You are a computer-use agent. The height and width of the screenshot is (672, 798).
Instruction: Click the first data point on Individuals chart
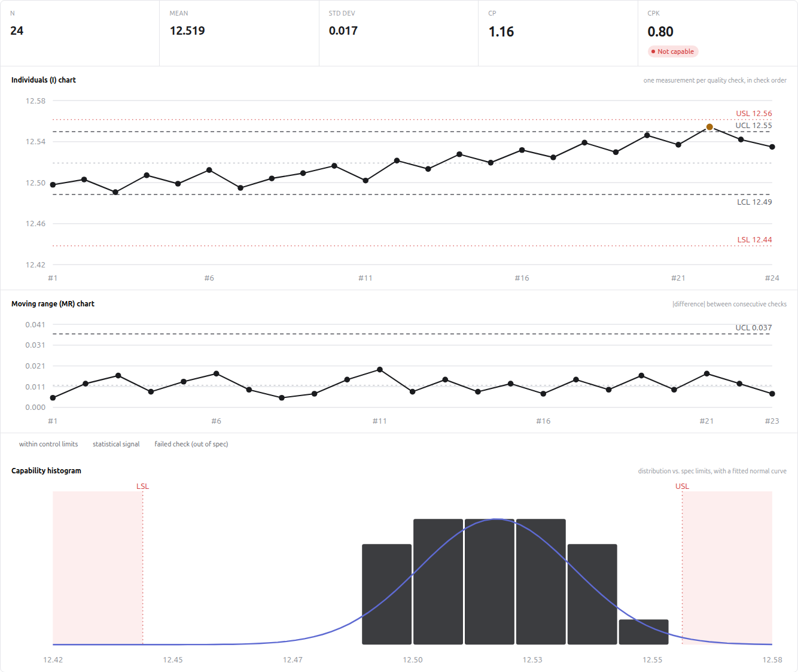[53, 185]
